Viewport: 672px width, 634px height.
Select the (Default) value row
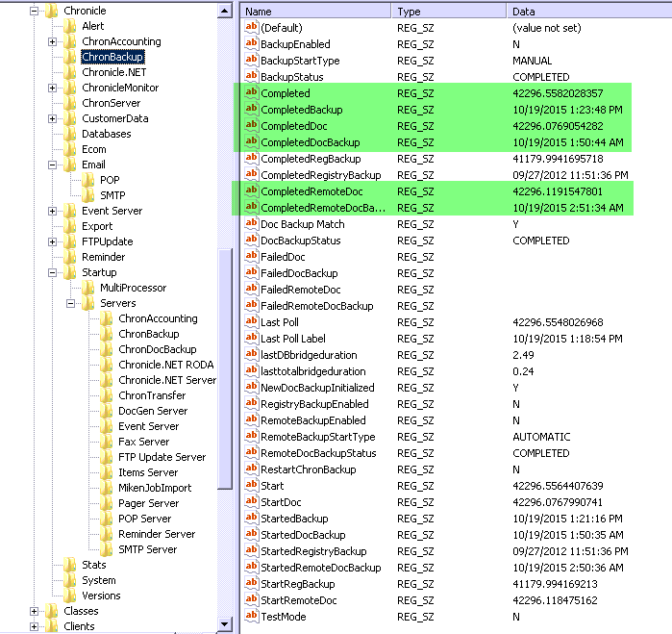coord(281,28)
